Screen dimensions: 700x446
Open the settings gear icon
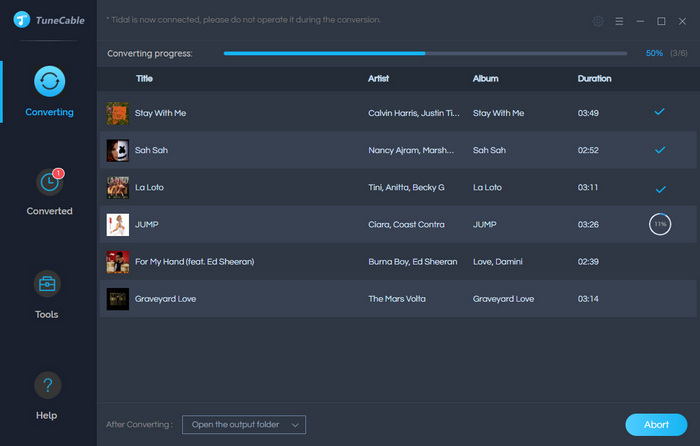coord(598,21)
